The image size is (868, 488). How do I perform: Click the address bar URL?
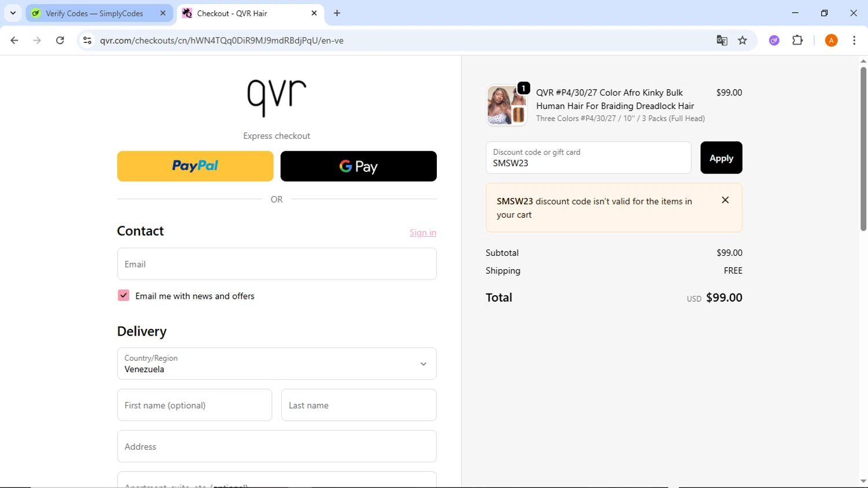[222, 41]
